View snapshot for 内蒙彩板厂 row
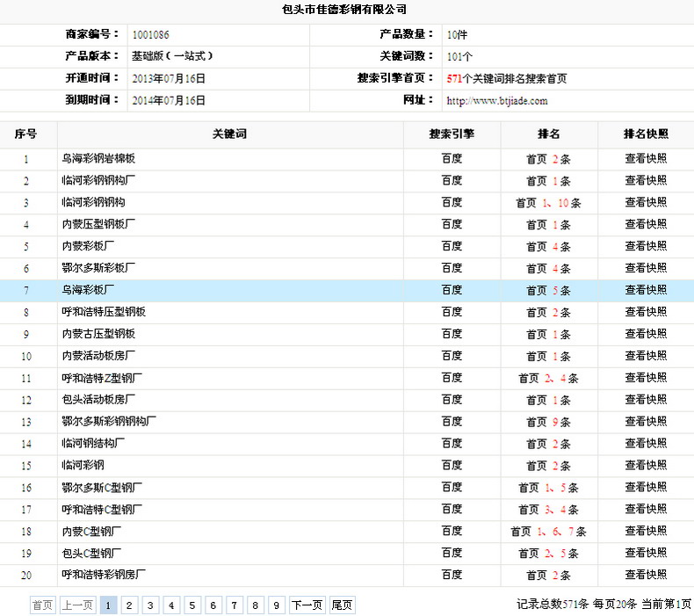This screenshot has width=694, height=616. pos(646,246)
